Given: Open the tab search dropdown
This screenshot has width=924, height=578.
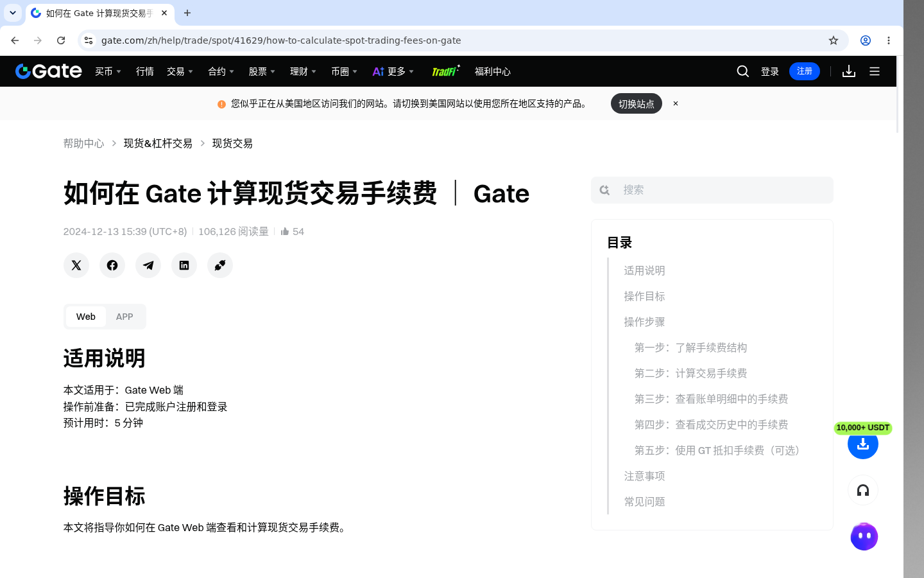Looking at the screenshot, I should (13, 13).
